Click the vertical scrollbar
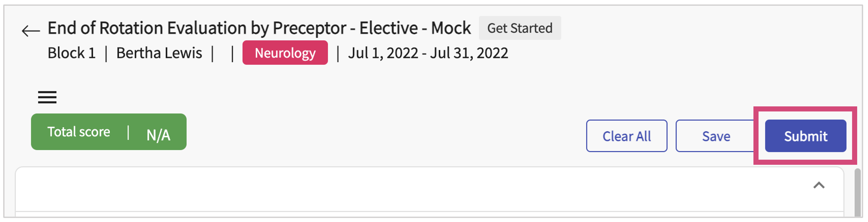Image resolution: width=868 pixels, height=222 pixels. [x=858, y=192]
